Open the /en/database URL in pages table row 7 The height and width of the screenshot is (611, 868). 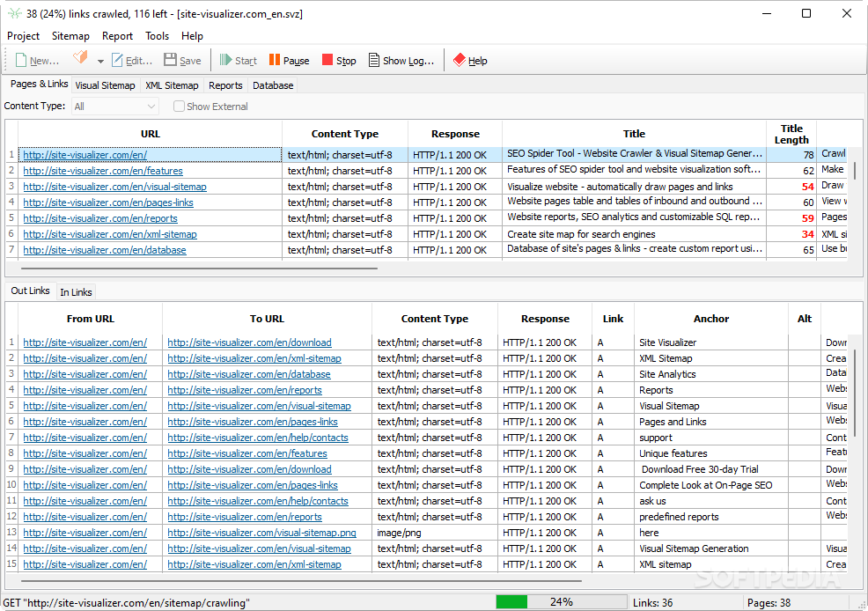tap(105, 250)
